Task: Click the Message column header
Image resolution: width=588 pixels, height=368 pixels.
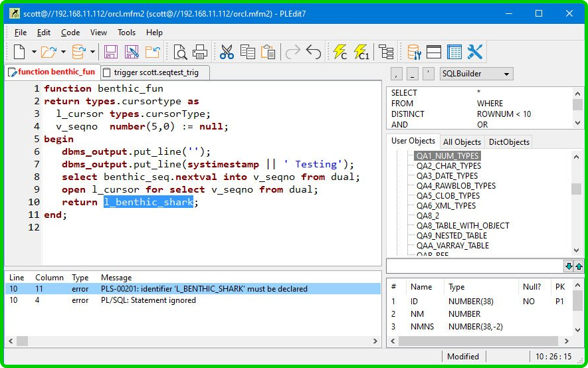Action: click(116, 278)
